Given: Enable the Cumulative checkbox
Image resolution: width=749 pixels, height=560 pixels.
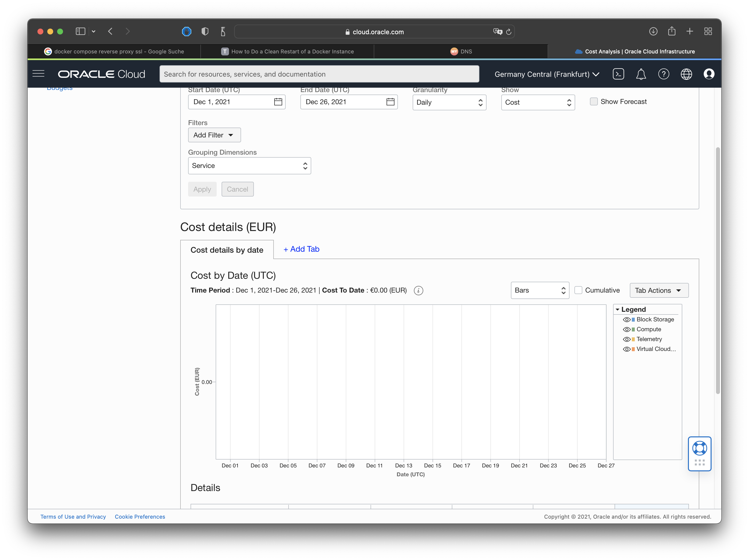Looking at the screenshot, I should [x=578, y=290].
